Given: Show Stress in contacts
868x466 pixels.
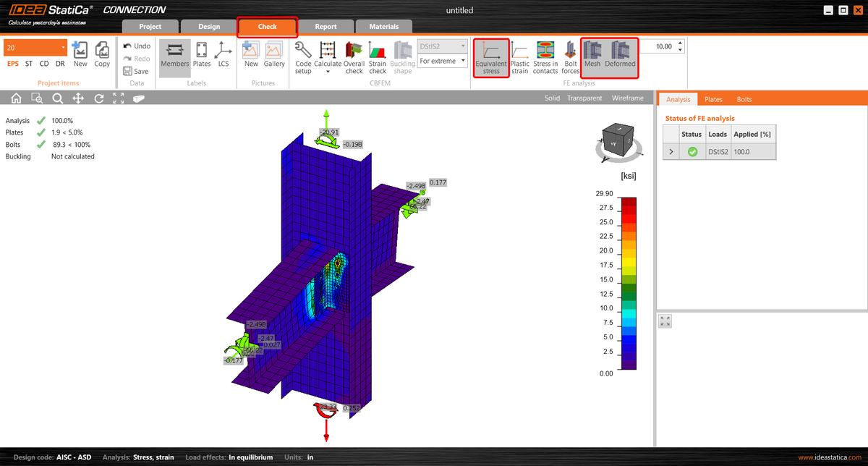Looking at the screenshot, I should 545,58.
